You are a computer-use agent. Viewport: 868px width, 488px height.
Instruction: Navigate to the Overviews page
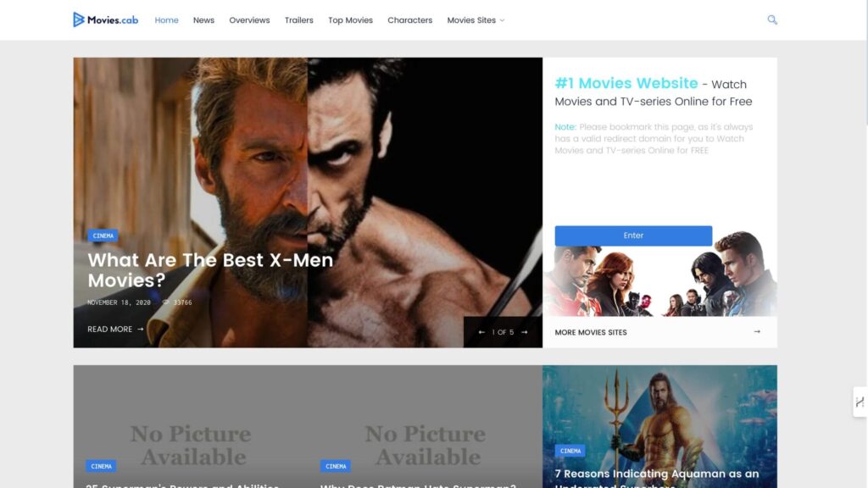[249, 20]
